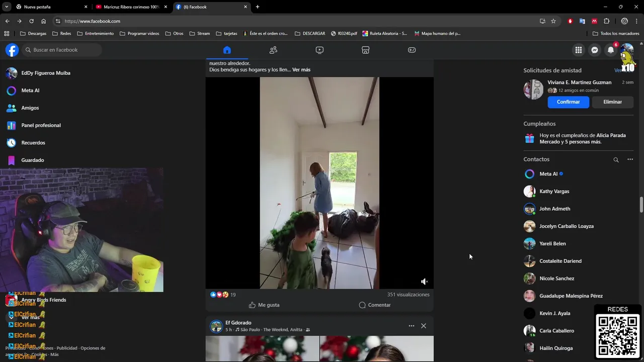Delete friend request with Eliminar

pos(612,102)
